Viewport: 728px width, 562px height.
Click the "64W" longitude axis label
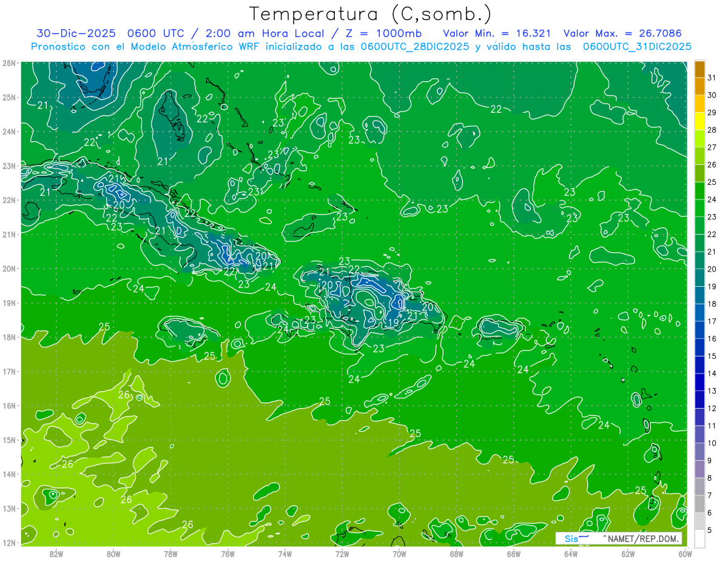[571, 554]
